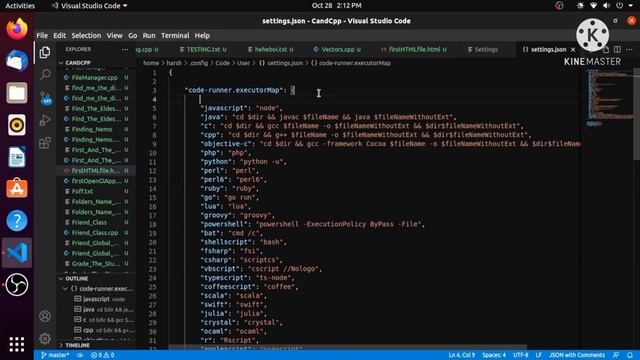Switch to the Vectors.cpp tab
Image resolution: width=640 pixels, height=360 pixels.
[x=337, y=49]
